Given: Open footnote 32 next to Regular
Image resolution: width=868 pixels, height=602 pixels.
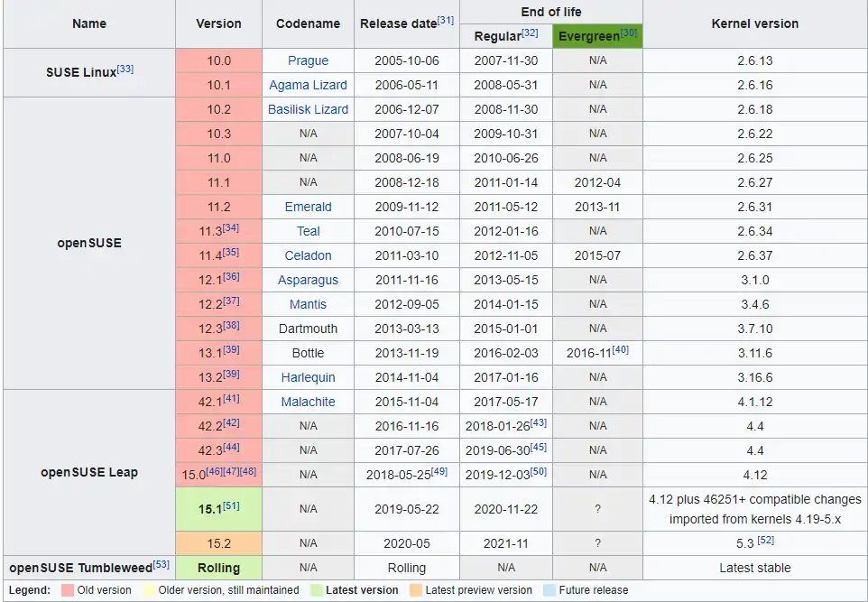Looking at the screenshot, I should pyautogui.click(x=531, y=32).
